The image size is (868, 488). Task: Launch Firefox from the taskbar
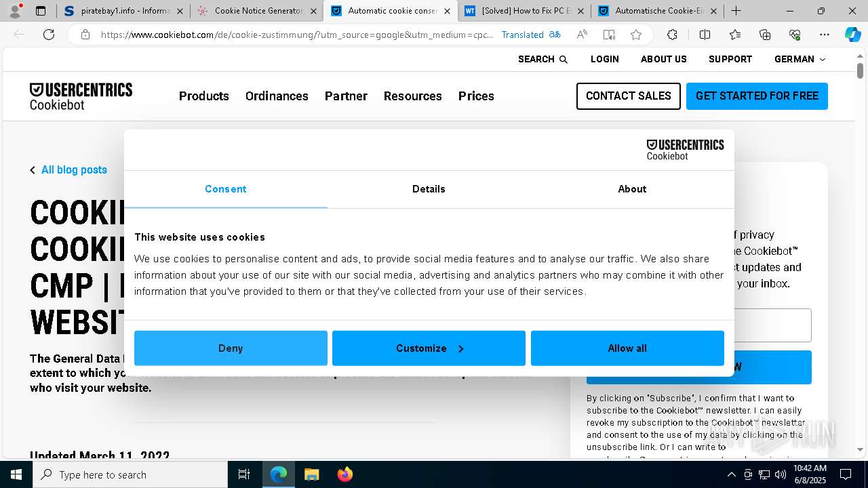pyautogui.click(x=345, y=474)
